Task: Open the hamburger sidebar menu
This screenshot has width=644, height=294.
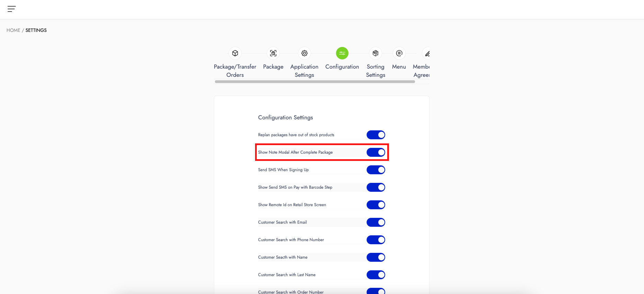Action: point(12,9)
